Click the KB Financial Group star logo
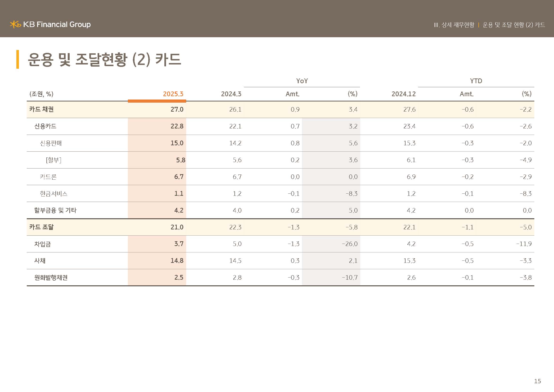 coord(15,24)
